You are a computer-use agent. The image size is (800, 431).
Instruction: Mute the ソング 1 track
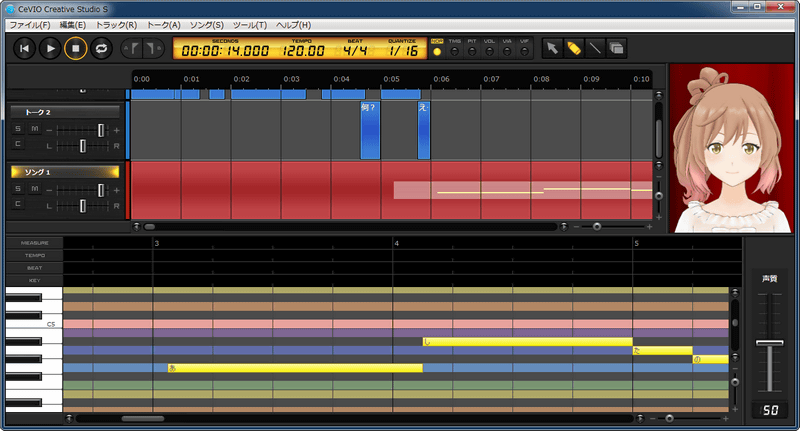point(34,189)
